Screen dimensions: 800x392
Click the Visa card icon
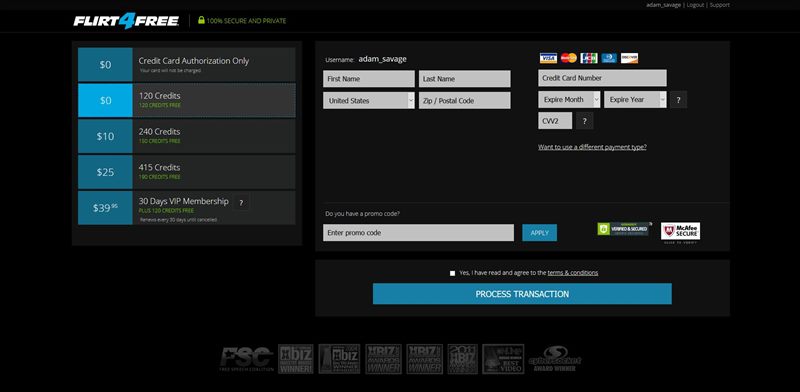[548, 58]
